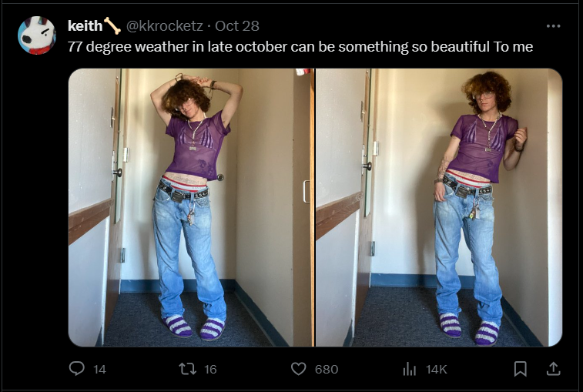Click the bone emoji beside keith's name
The height and width of the screenshot is (392, 583).
click(112, 25)
